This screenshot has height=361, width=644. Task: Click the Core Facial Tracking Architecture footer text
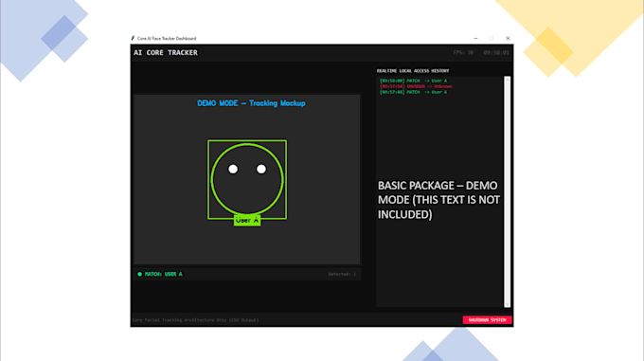(x=195, y=320)
